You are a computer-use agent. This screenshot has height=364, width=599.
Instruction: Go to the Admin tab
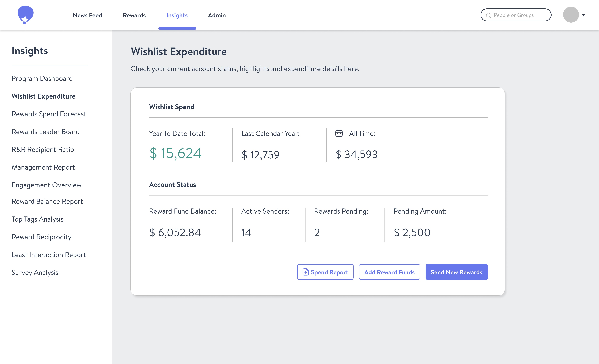(217, 15)
